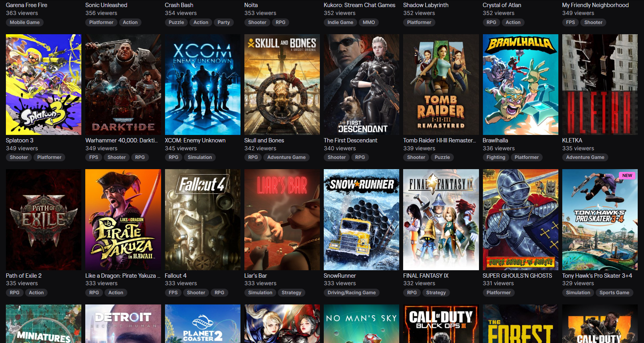
Task: Select the Action tag under Path of Exile 2
Action: coord(36,293)
